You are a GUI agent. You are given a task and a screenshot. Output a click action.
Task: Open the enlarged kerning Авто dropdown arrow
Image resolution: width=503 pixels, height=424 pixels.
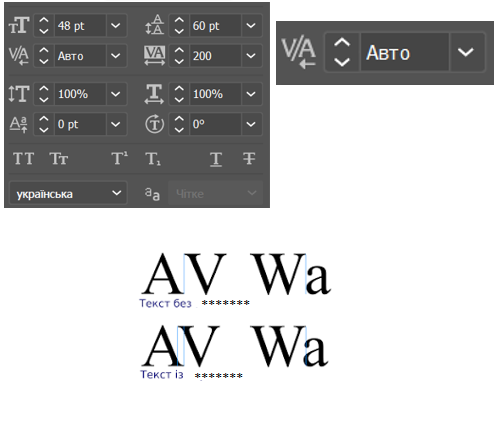pyautogui.click(x=466, y=52)
